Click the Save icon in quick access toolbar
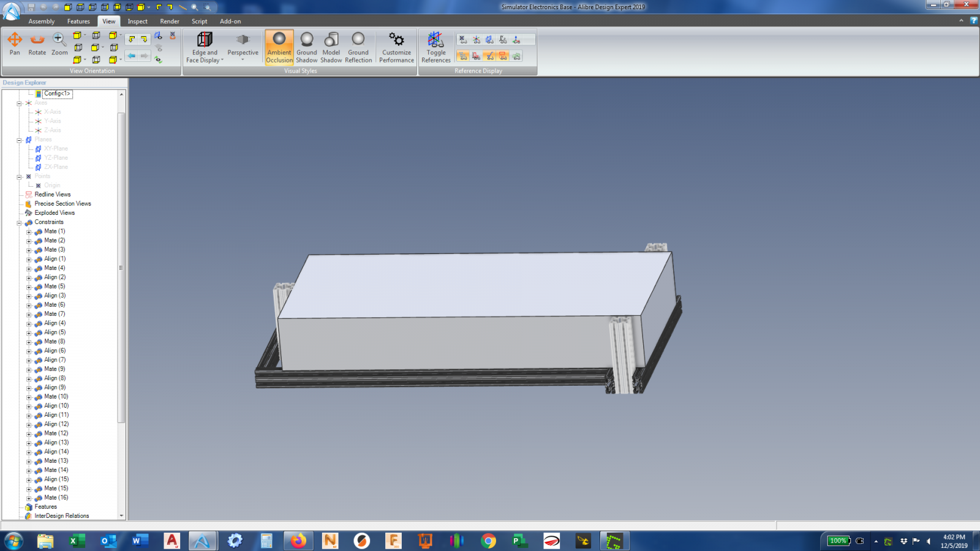 [x=31, y=7]
